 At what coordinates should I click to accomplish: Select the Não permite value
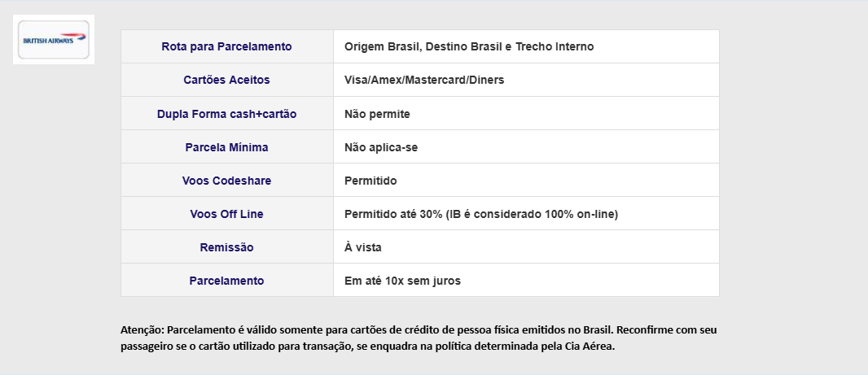point(377,114)
